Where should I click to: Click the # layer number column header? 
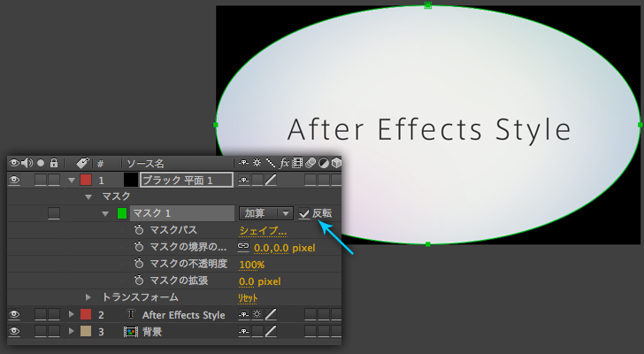tap(100, 164)
